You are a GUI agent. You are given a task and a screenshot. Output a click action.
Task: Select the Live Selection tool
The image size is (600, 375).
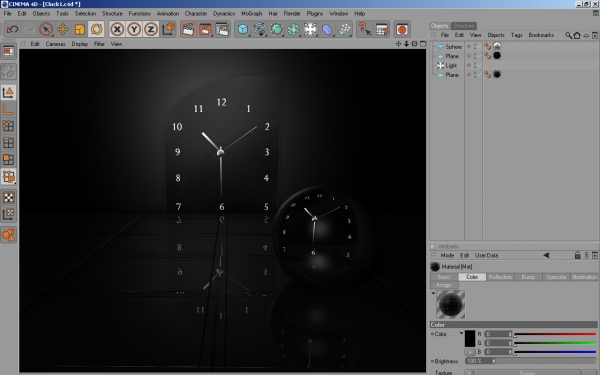[46, 29]
